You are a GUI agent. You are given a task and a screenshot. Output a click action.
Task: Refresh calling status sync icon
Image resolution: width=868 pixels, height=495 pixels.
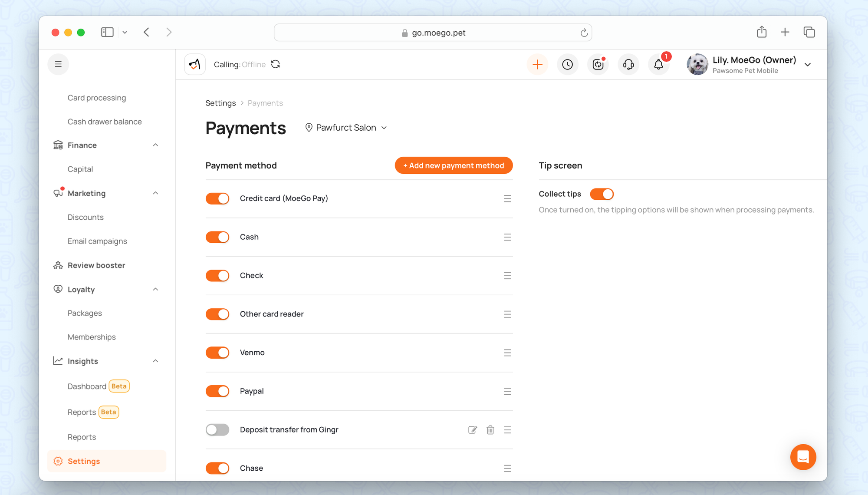(276, 64)
